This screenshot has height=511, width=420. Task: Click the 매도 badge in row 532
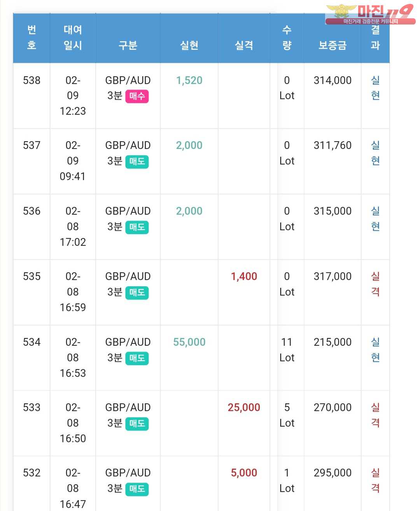click(137, 489)
